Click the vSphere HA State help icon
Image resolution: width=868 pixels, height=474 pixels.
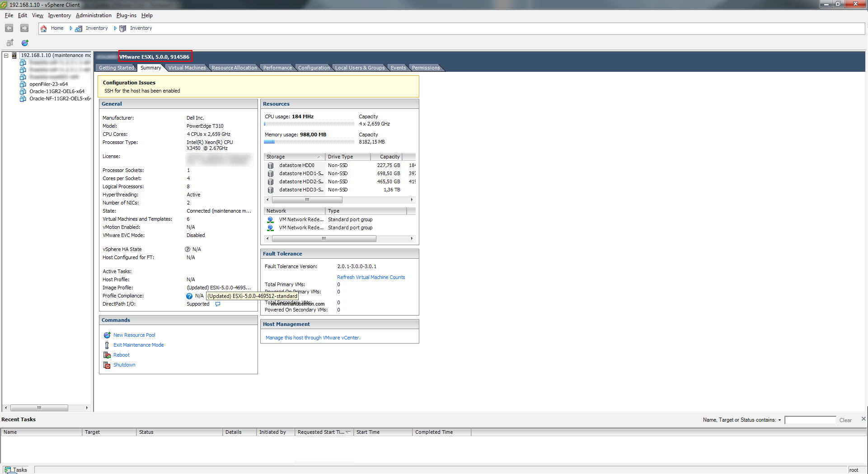click(x=188, y=249)
